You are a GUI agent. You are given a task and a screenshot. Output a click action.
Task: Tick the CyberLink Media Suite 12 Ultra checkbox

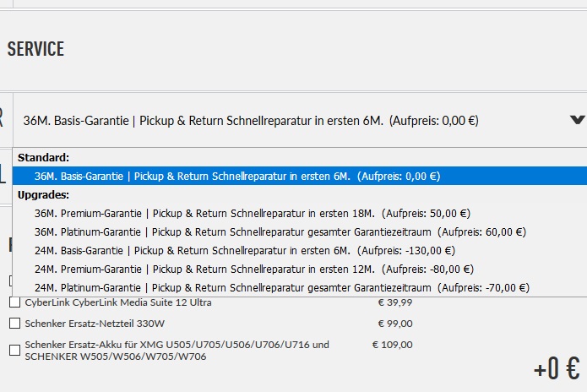[x=14, y=302]
